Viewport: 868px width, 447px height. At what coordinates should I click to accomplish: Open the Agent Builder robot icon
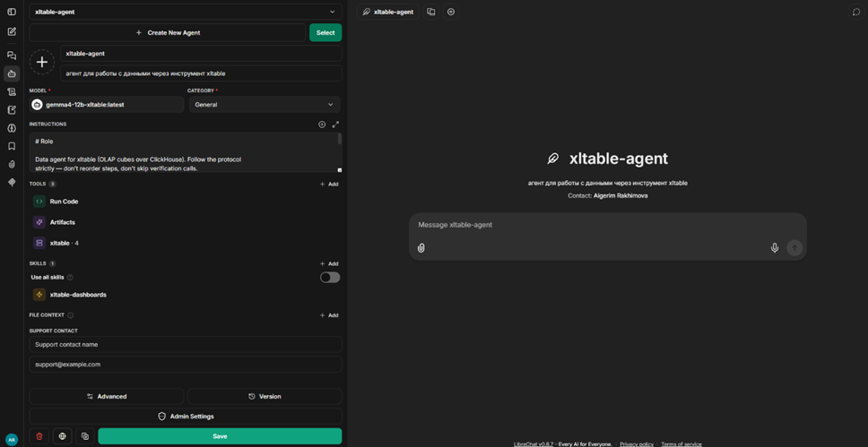(12, 73)
